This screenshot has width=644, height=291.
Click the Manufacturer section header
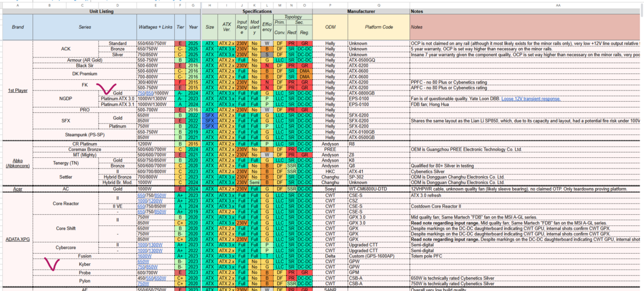[x=361, y=11]
